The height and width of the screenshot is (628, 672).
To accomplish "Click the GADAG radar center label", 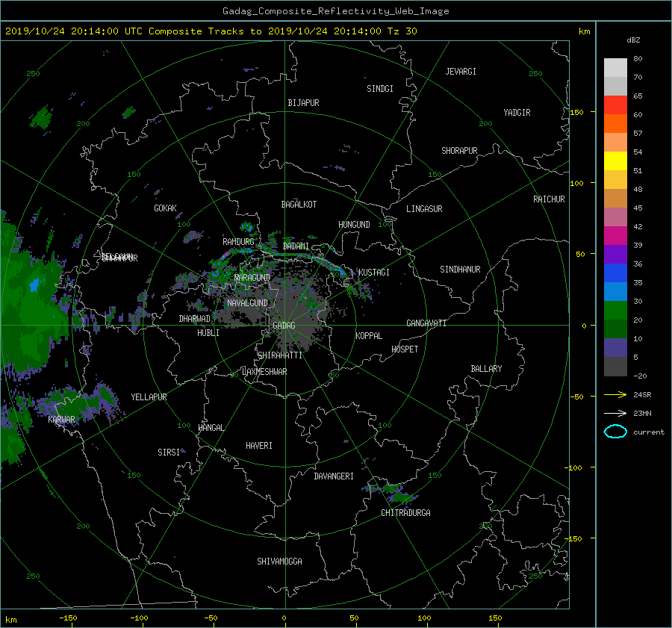I will [284, 326].
